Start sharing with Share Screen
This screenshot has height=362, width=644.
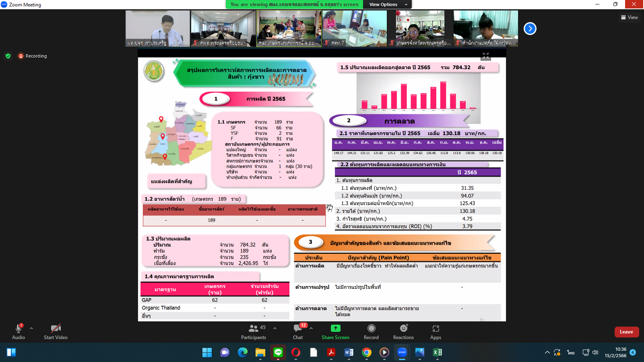pyautogui.click(x=335, y=331)
